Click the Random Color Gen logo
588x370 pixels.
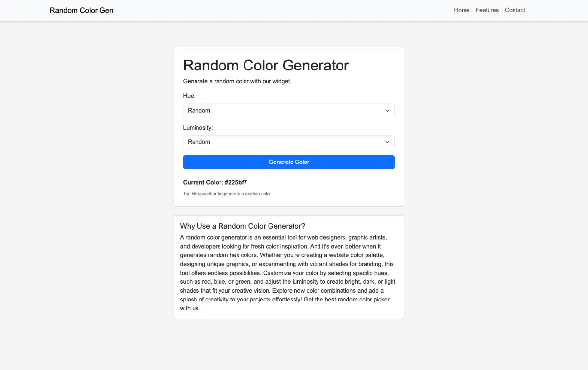coord(81,10)
